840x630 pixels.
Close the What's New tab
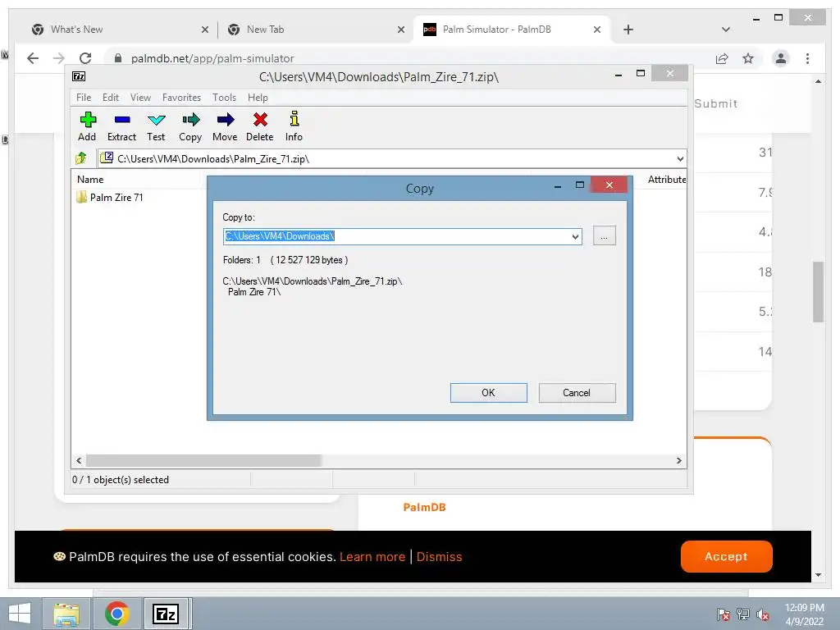[x=204, y=30]
